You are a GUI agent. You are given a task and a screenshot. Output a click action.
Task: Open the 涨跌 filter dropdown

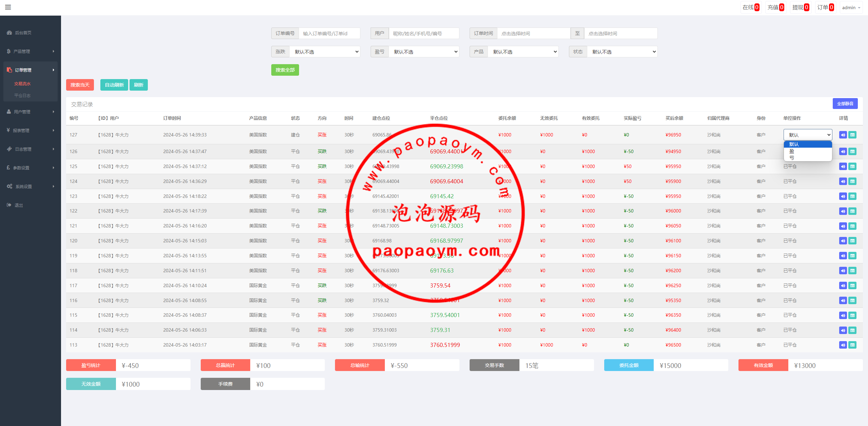pyautogui.click(x=325, y=52)
